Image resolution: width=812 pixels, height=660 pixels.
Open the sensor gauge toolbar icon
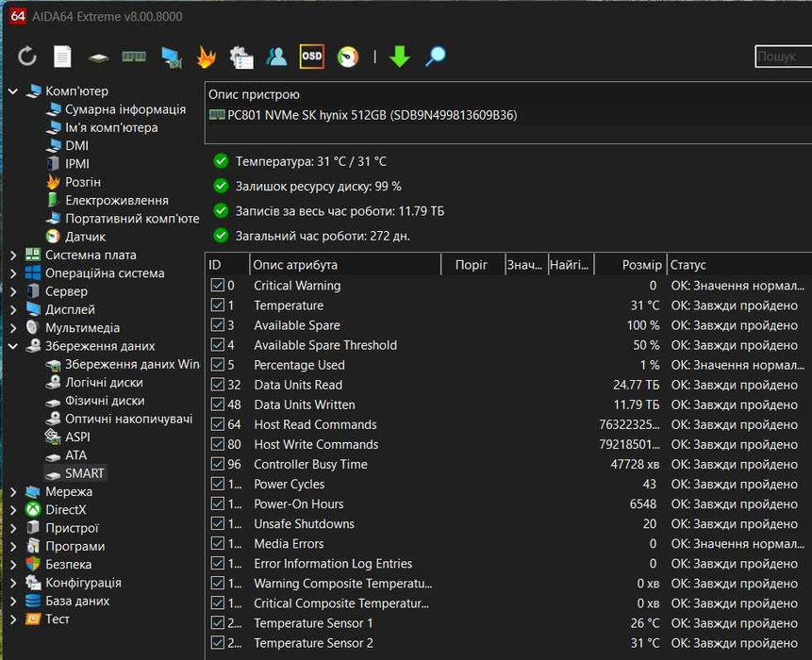pyautogui.click(x=347, y=57)
